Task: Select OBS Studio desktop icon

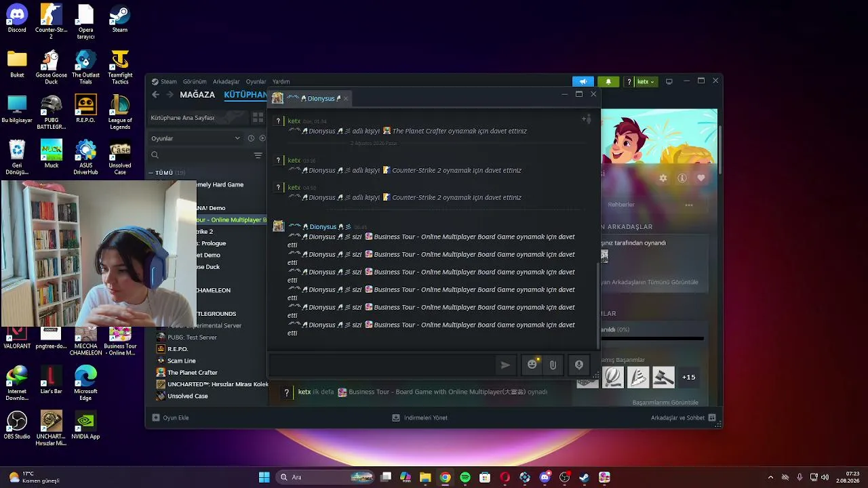Action: (x=17, y=425)
